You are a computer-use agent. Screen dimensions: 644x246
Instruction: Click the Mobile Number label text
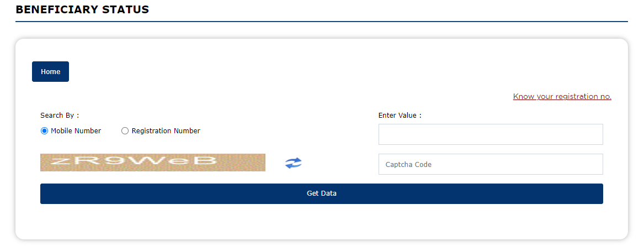(76, 131)
